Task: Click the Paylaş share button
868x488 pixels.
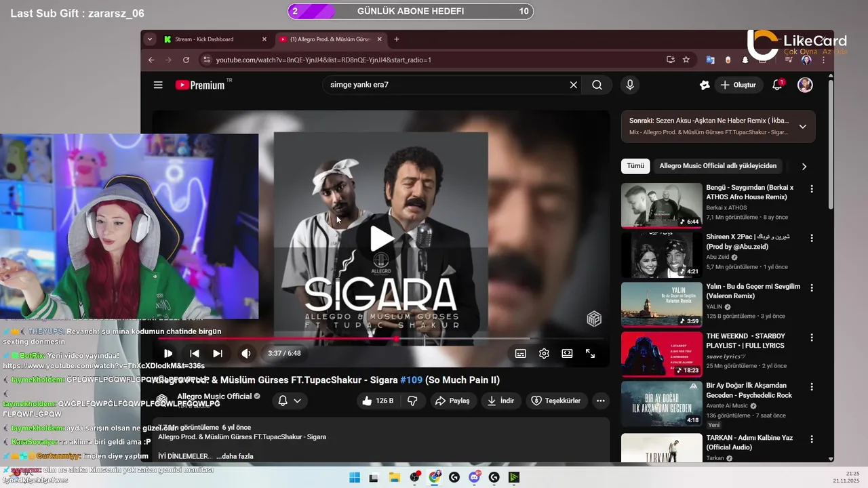Action: (x=452, y=401)
